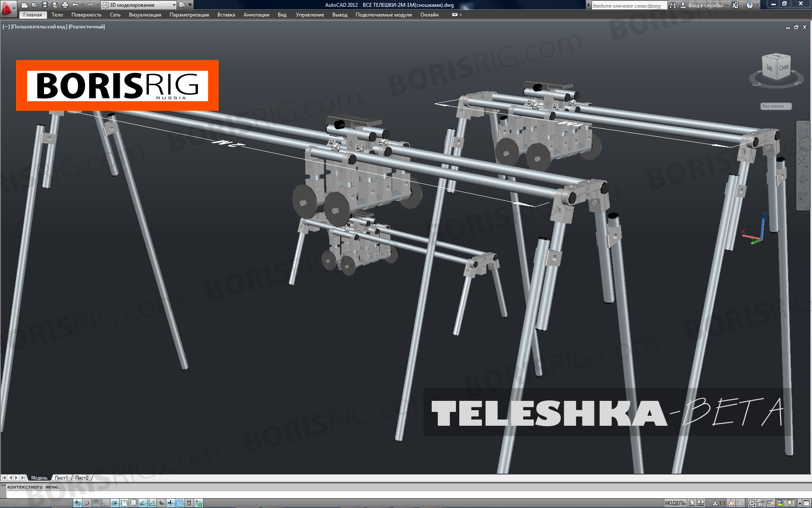Screen dimensions: 812x508
Task: Toggle Polar Tracking in the status bar
Action: (x=115, y=503)
